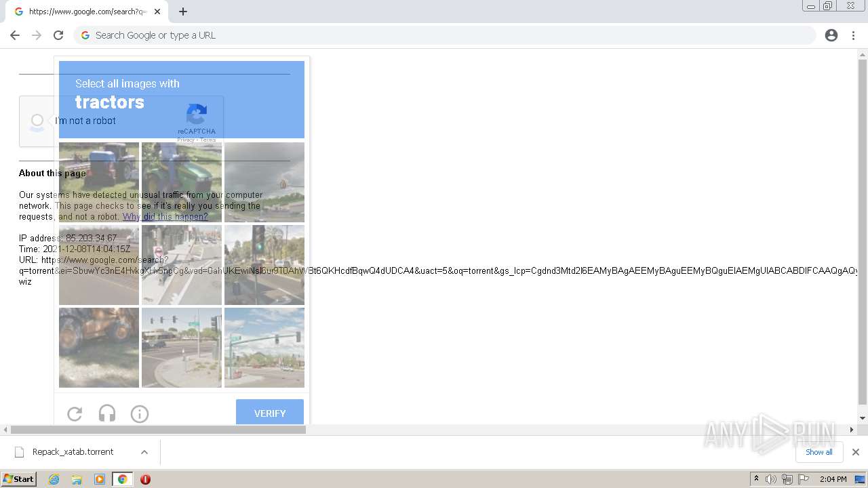Click the horizontal scrollbar thumb
The width and height of the screenshot is (868, 488).
[x=158, y=430]
